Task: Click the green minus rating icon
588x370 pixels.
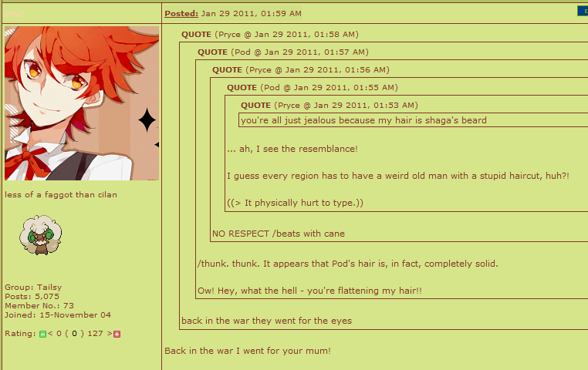Action: 42,334
